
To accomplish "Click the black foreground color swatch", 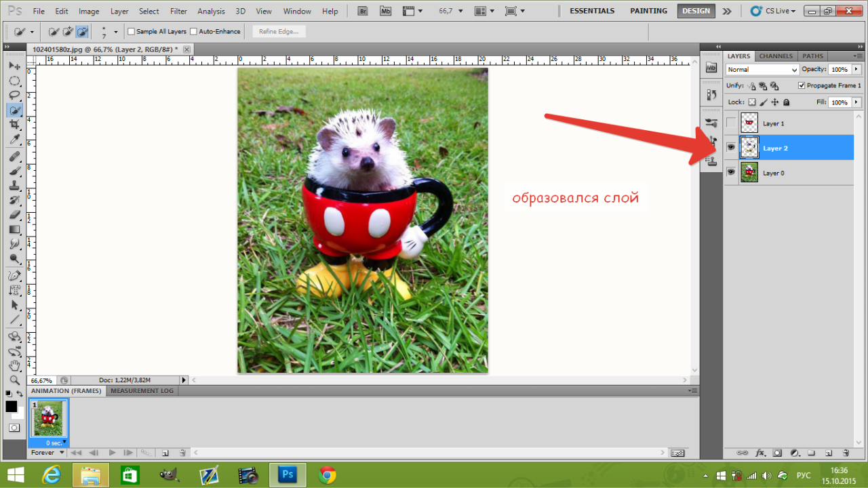I will pyautogui.click(x=12, y=406).
